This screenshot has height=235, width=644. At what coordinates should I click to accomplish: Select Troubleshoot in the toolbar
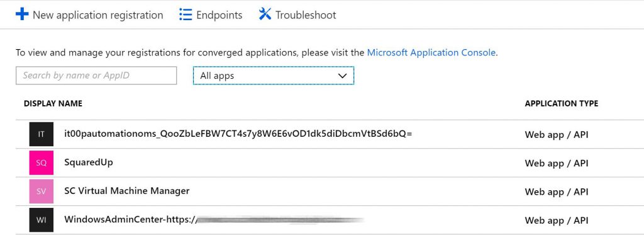(297, 15)
